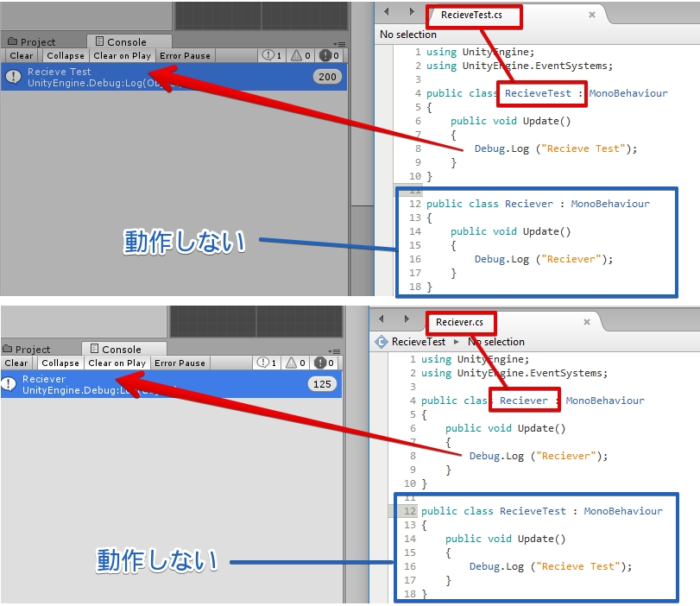Open upper Console panel options menu
The height and width of the screenshot is (606, 700).
(339, 44)
